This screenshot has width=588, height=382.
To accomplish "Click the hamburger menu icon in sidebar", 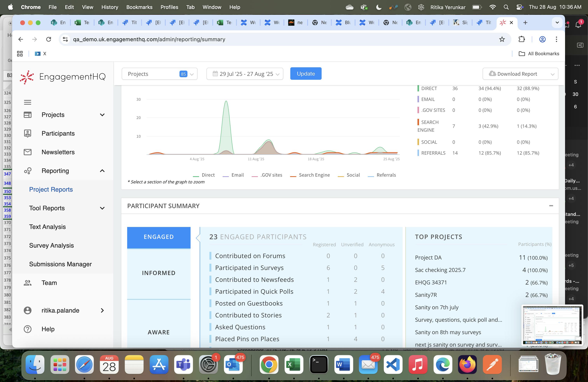I will (27, 102).
